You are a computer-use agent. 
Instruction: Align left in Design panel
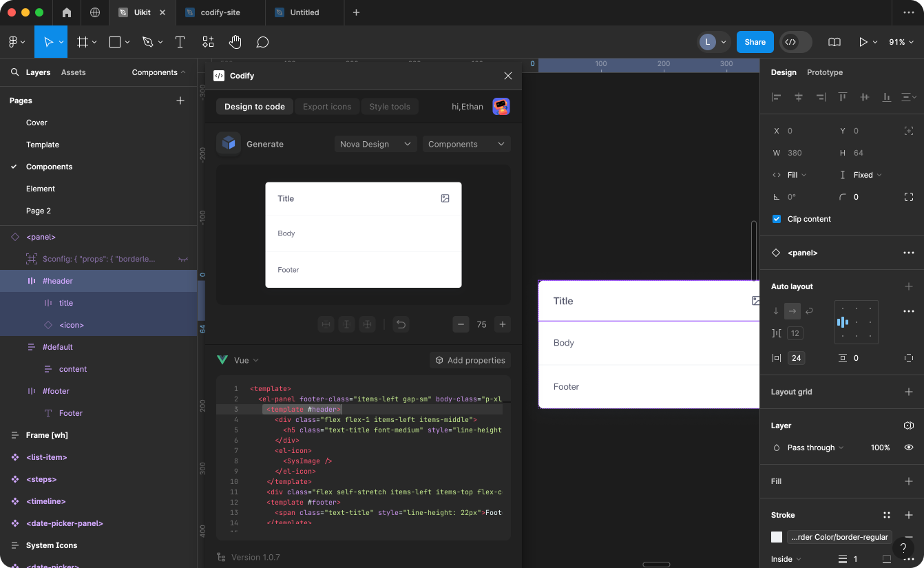point(777,97)
